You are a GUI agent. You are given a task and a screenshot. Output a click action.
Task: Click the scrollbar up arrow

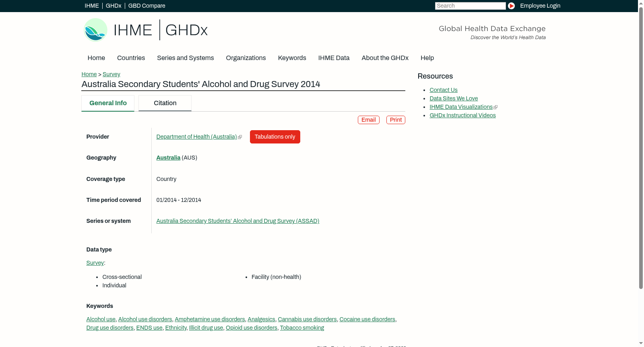click(x=641, y=3)
